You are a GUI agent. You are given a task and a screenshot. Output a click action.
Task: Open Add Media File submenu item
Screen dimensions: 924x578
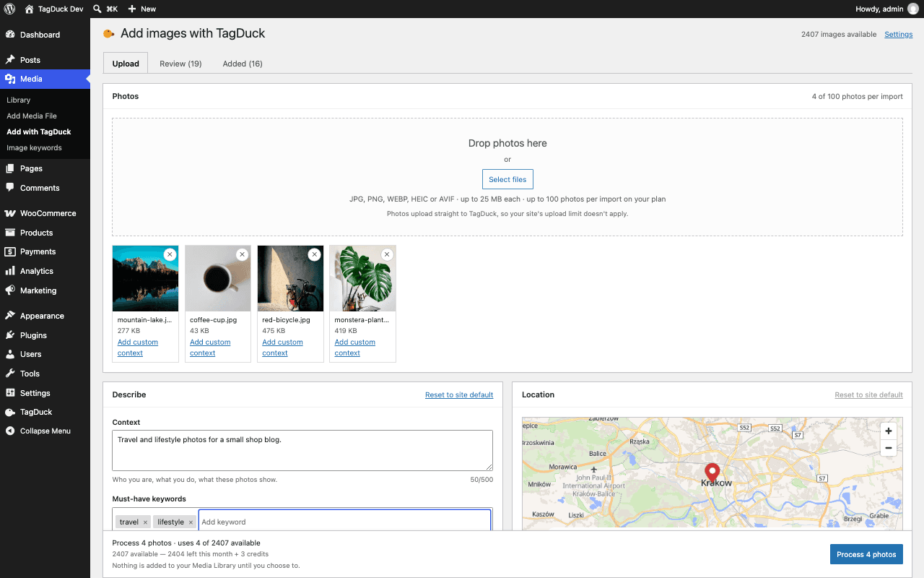pyautogui.click(x=32, y=116)
